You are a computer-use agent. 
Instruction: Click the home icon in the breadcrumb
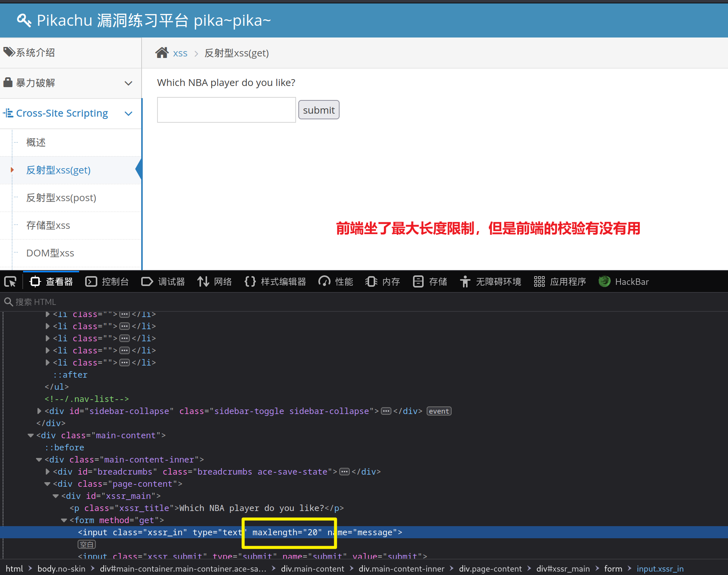click(162, 53)
